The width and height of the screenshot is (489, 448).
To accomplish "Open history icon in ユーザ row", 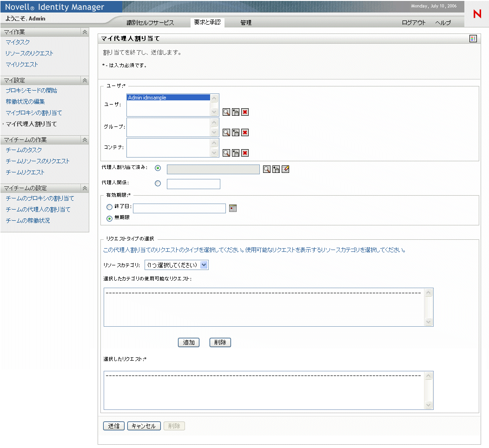I will [236, 112].
